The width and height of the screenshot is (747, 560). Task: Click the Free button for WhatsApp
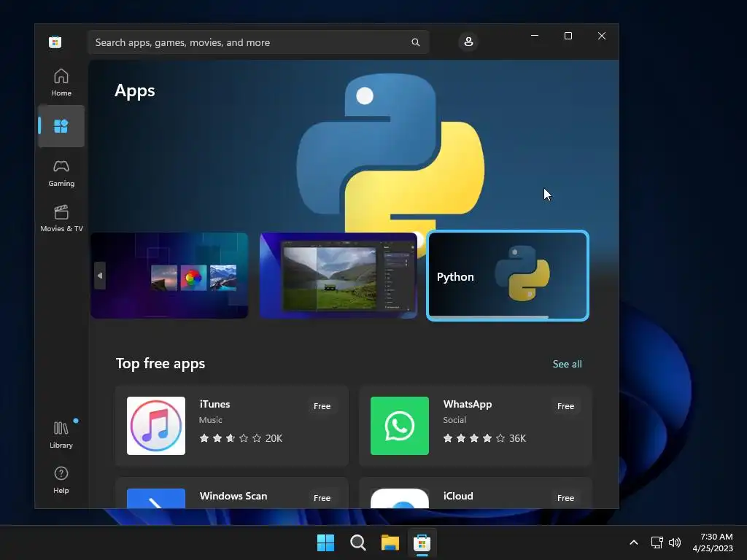565,406
